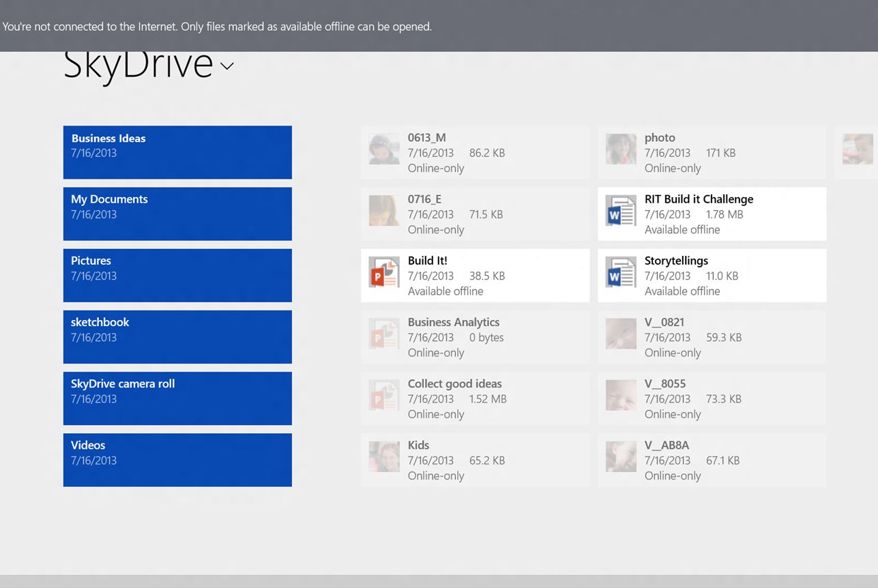This screenshot has height=588, width=878.
Task: Click Available offline status under Build It!
Action: (x=445, y=291)
